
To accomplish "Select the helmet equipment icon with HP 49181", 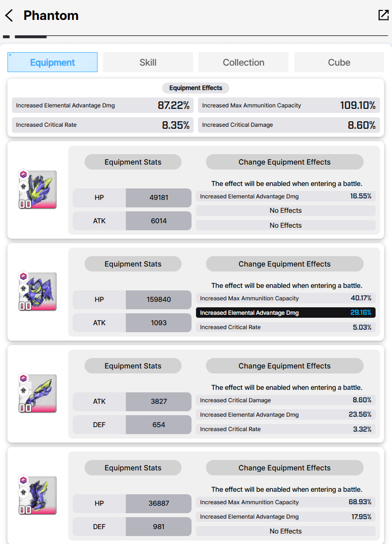I will coord(37,189).
